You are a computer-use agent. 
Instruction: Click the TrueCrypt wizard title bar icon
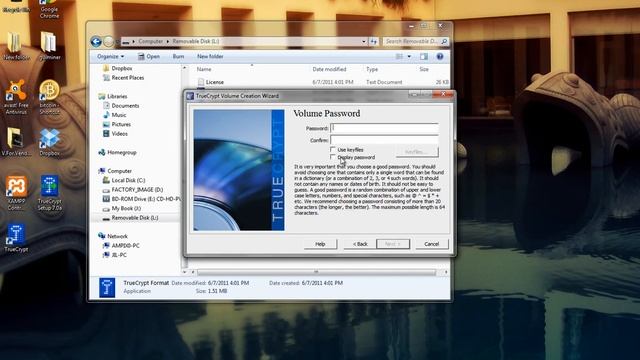(x=190, y=96)
